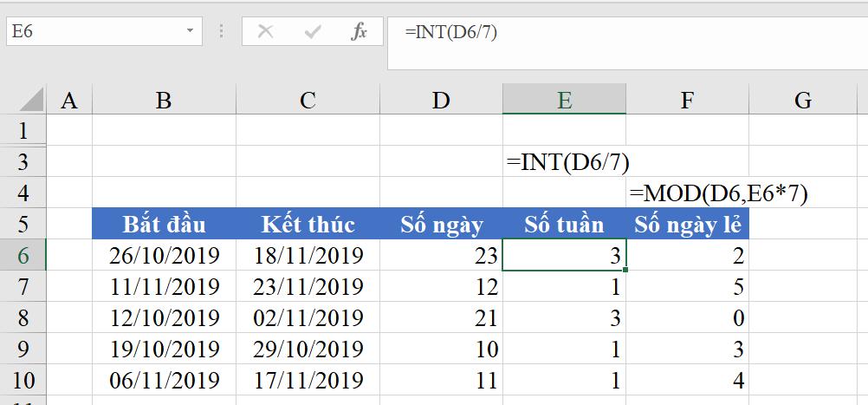
Task: Click the formula bar resize dots handle
Action: pos(222,32)
